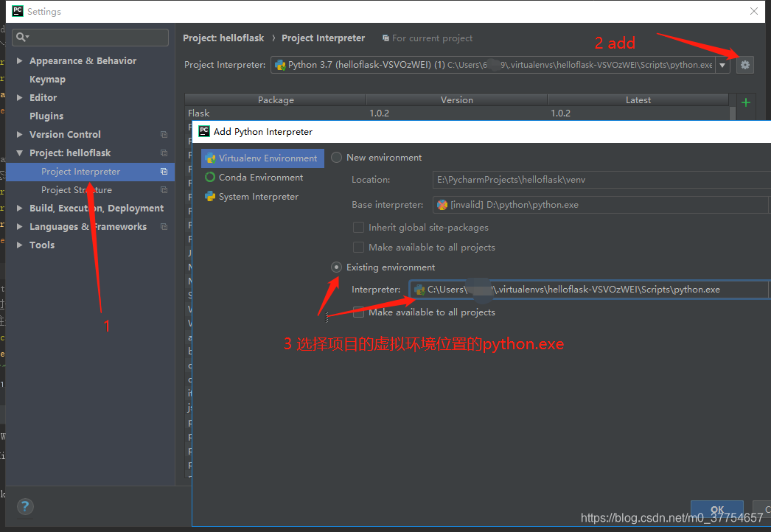Screen dimensions: 771x532
Task: Open the Plugins settings page
Action: click(46, 116)
